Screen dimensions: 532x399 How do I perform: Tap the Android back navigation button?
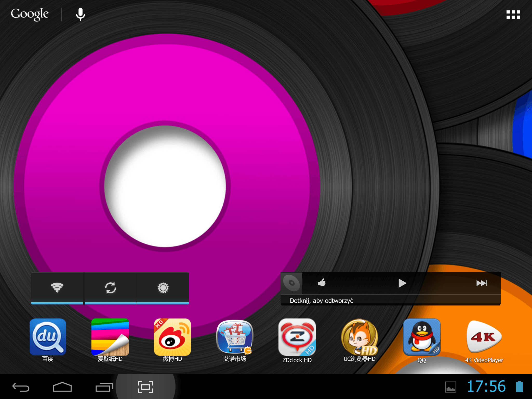(21, 387)
